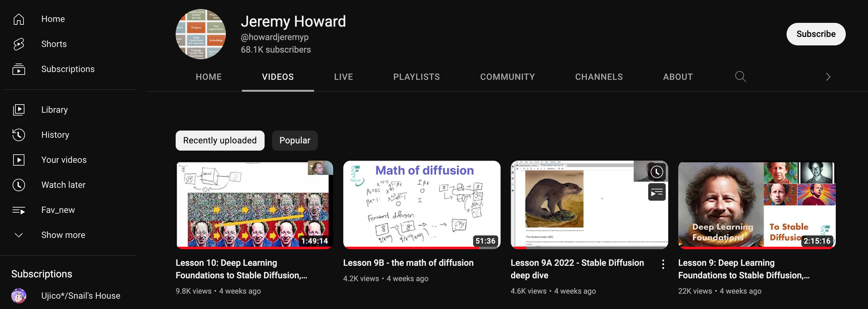This screenshot has width=868, height=309.
Task: Play the Lesson 9A otter thumbnail
Action: click(589, 205)
